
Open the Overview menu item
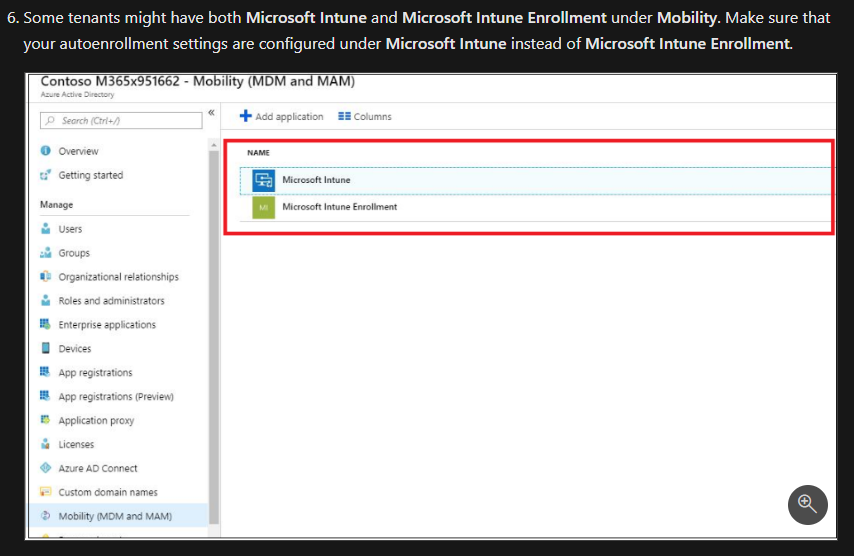(78, 151)
